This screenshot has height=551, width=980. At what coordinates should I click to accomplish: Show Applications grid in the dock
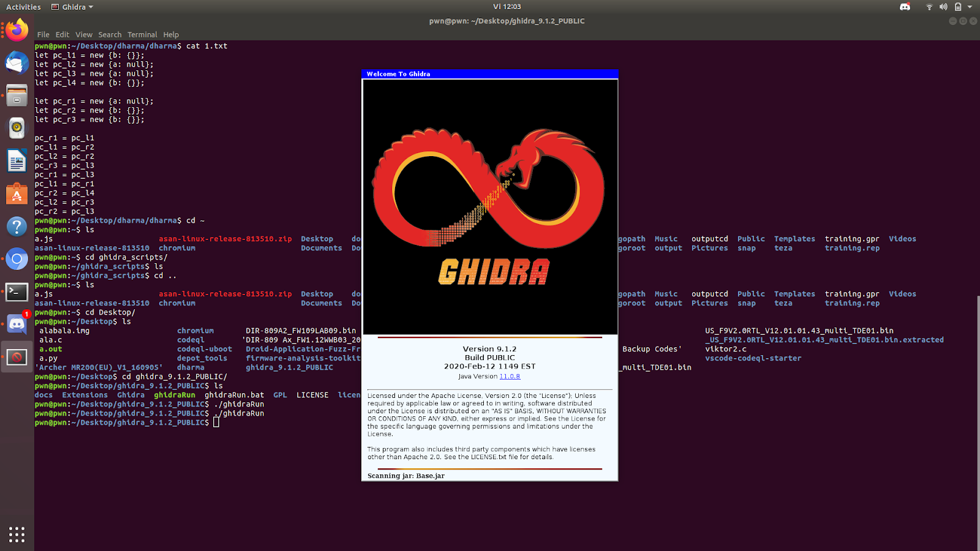click(x=17, y=534)
